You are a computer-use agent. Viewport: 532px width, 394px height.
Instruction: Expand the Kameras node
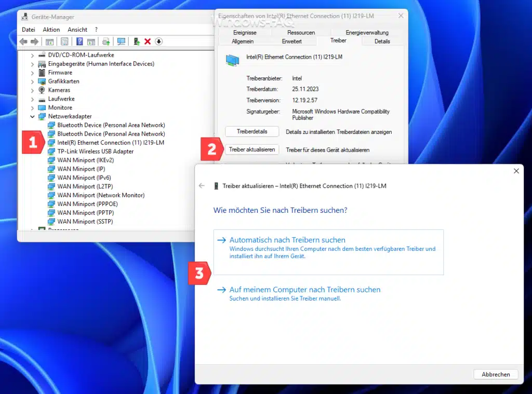(x=32, y=90)
